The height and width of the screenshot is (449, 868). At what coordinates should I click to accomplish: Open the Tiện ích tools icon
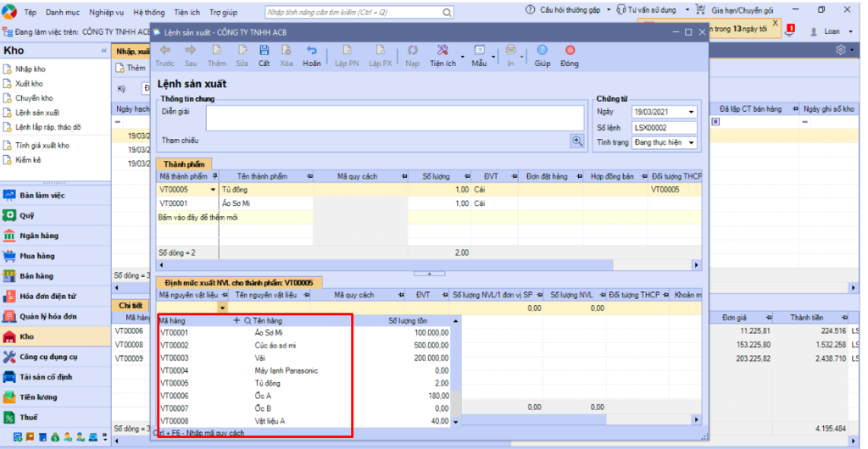click(442, 50)
